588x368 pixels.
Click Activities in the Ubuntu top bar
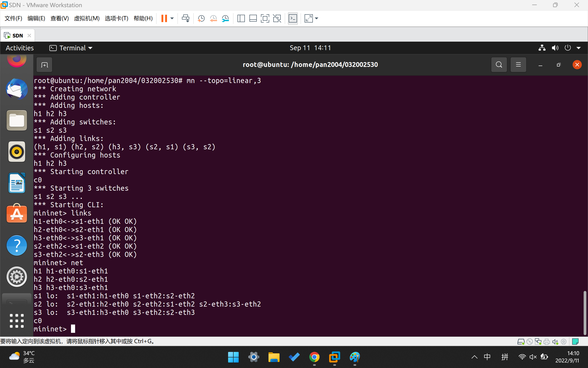pos(20,48)
